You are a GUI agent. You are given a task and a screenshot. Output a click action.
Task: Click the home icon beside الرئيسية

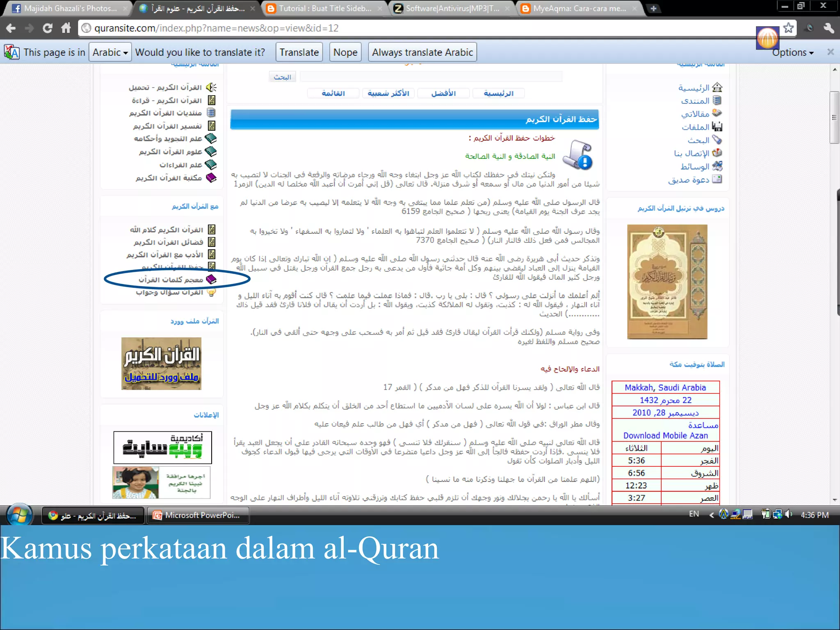(717, 87)
